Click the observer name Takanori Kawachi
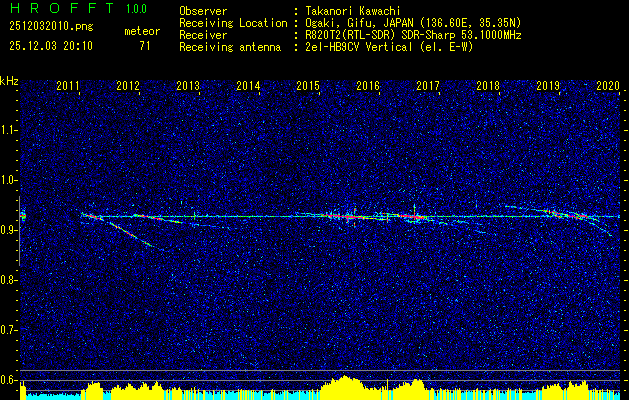Viewport: 629px width, 400px height. click(352, 11)
